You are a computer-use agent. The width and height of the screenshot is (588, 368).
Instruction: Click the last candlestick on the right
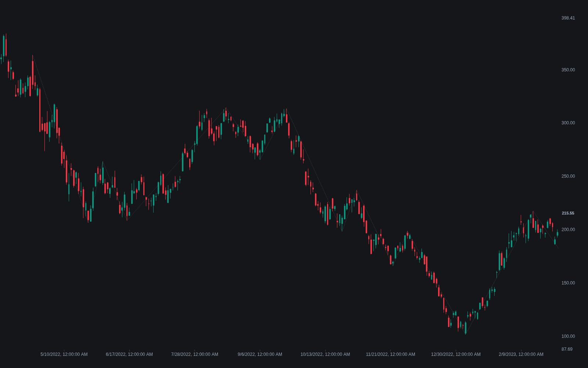pos(557,233)
